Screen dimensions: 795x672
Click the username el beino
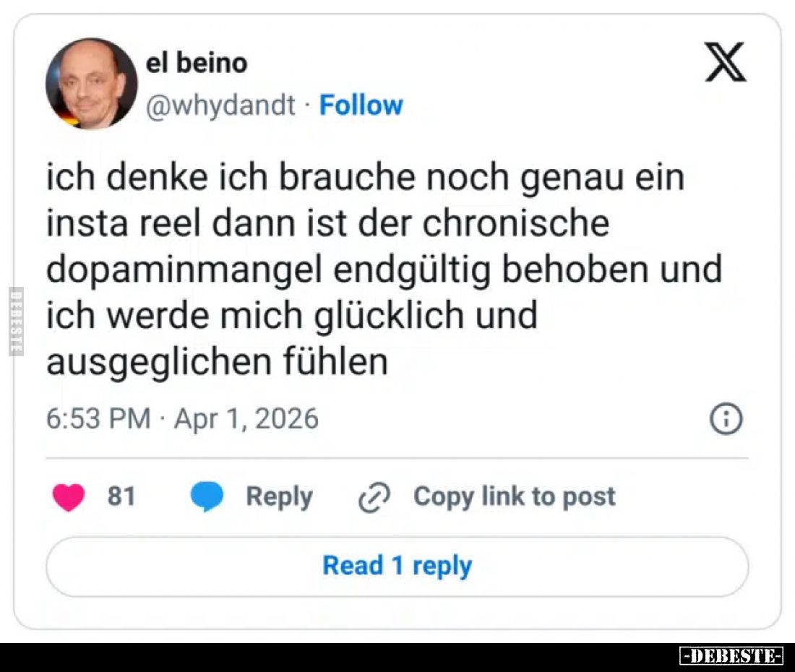197,62
